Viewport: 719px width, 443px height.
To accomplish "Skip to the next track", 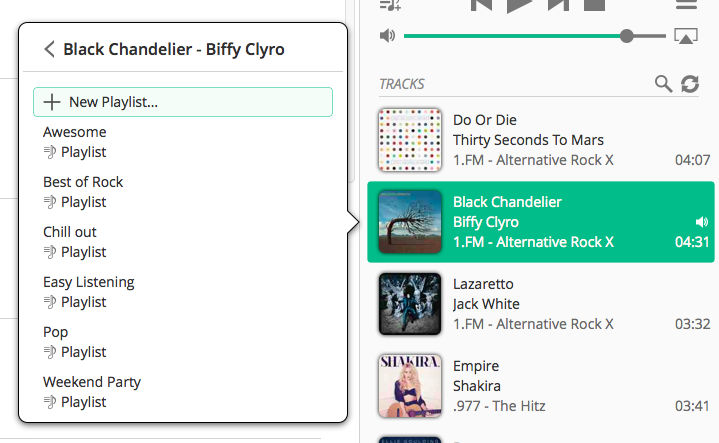I will (x=558, y=5).
